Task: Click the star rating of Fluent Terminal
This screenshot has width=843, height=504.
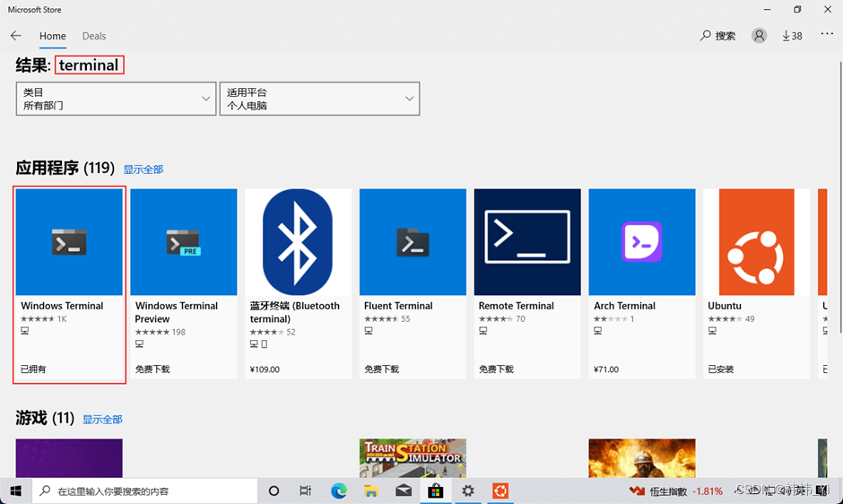Action: (381, 319)
